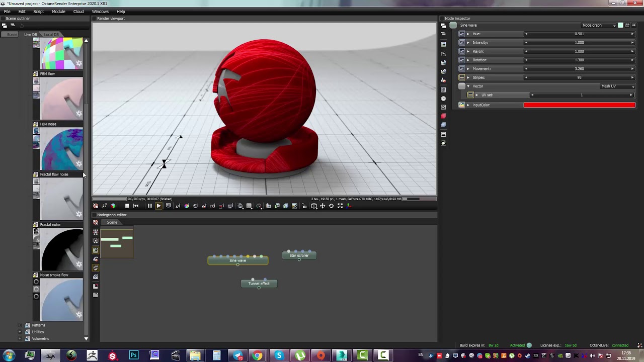Select the move gizmo cross-arrows icon
This screenshot has height=362, width=644.
pos(323,206)
